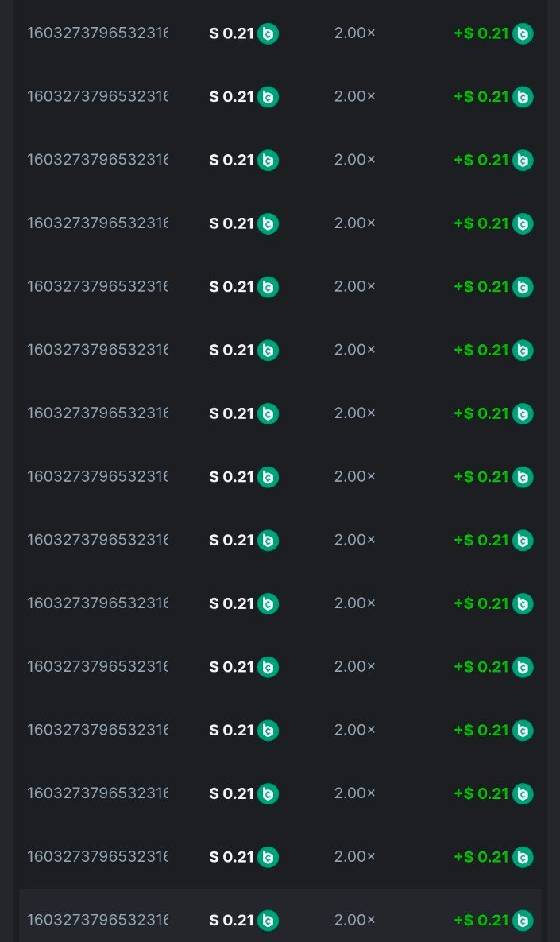Click the green +$ 0.21 profit in the first row
The width and height of the screenshot is (560, 942).
coord(481,33)
